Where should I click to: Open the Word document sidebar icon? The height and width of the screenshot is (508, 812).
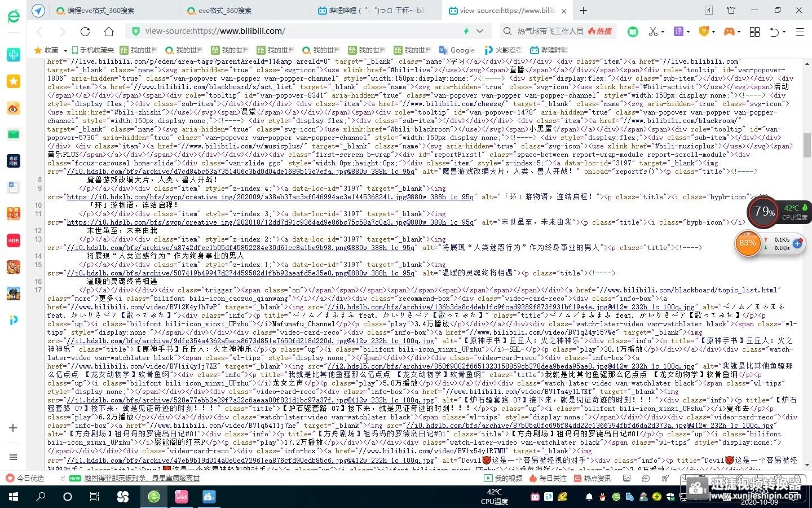(x=14, y=187)
